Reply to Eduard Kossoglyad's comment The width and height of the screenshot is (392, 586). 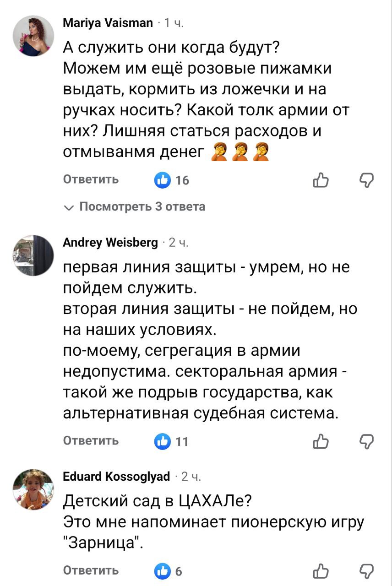91,570
